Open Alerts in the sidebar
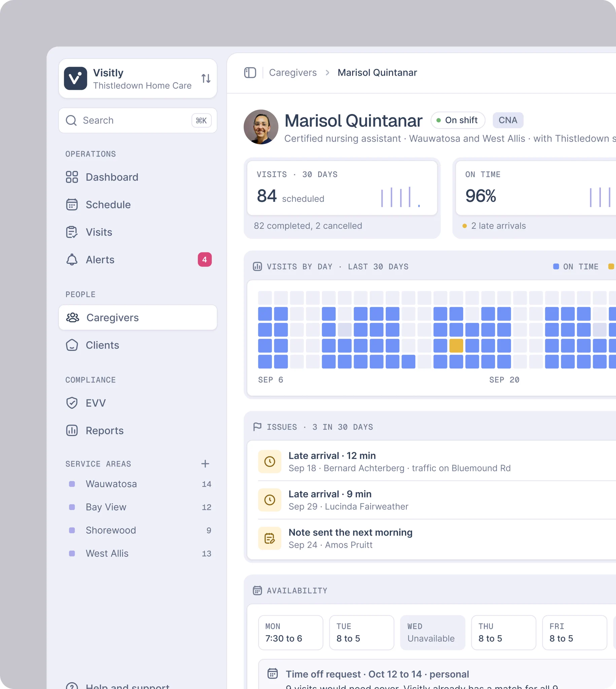The image size is (616, 689). coord(138,259)
